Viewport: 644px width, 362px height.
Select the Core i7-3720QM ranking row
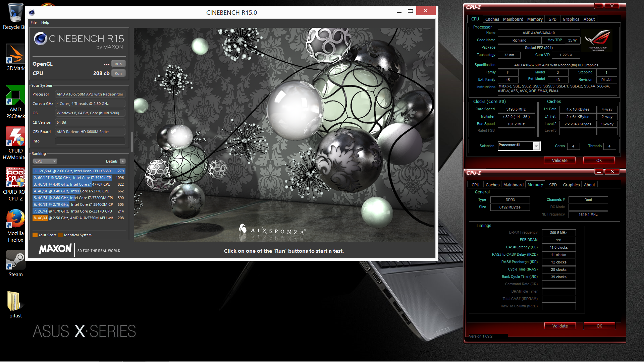click(79, 198)
